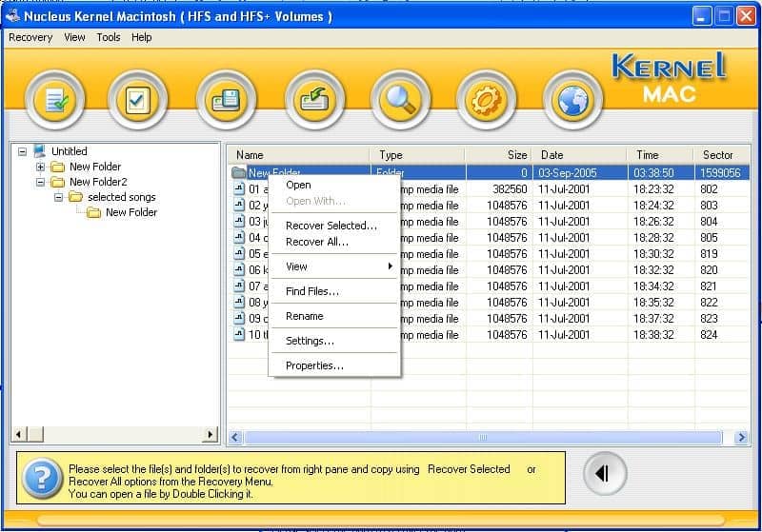Sort by the Time column header

click(x=660, y=155)
